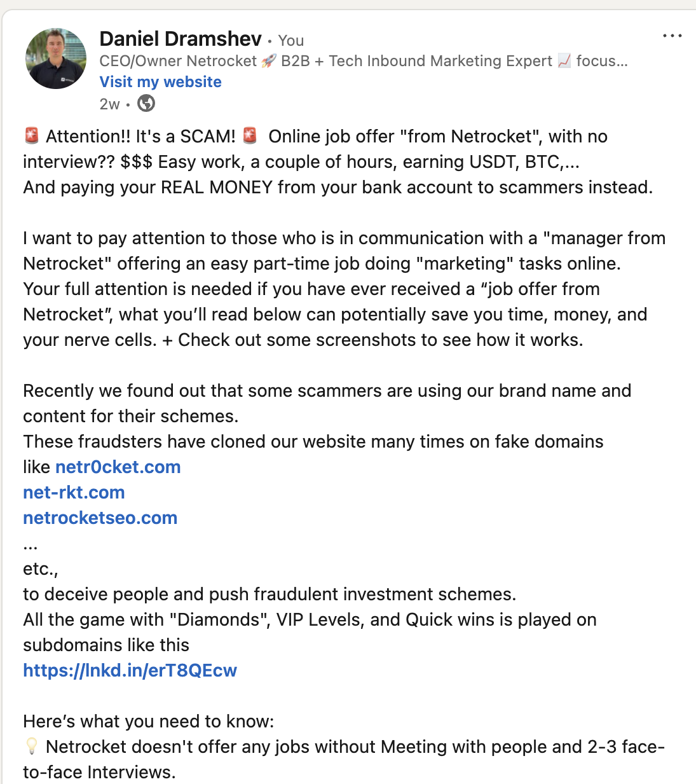
Task: Click the "You" label beside the author name
Action: 291,41
